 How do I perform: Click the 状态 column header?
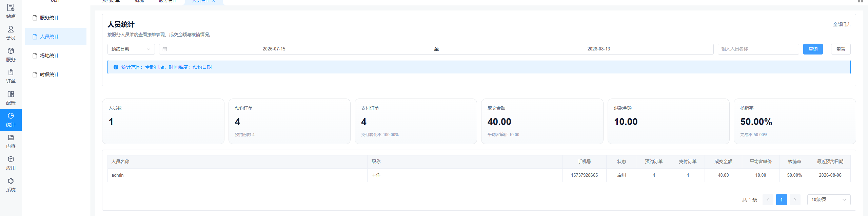622,161
